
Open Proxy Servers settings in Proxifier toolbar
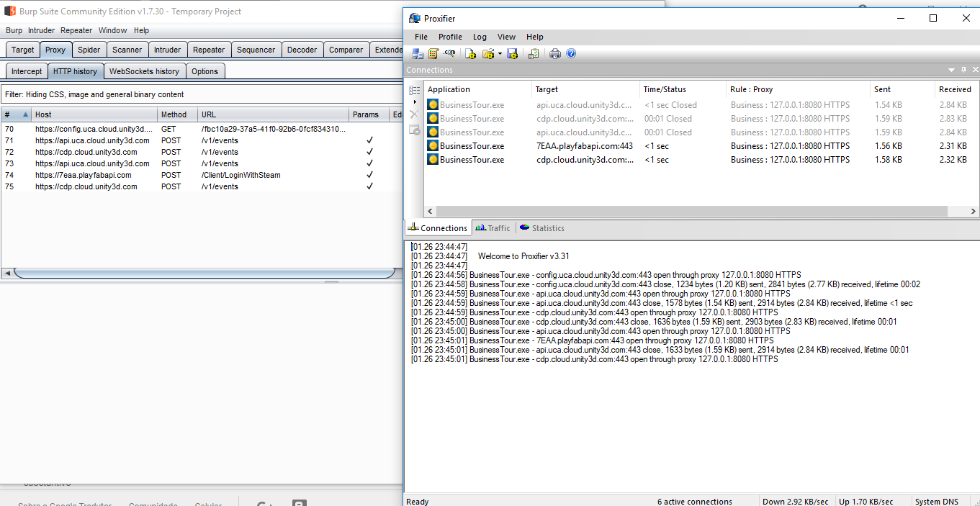pos(418,53)
